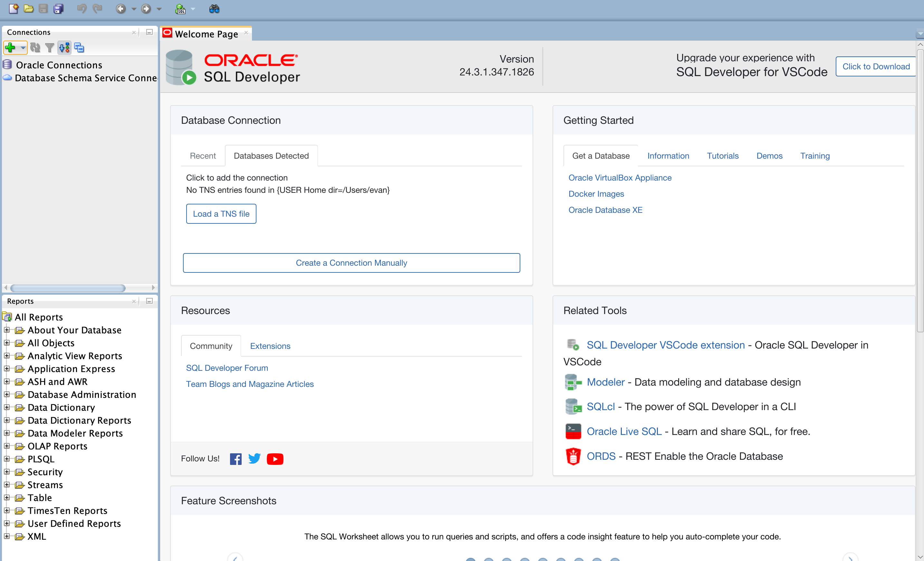Viewport: 924px width, 561px height.
Task: Minimize the Connections panel
Action: (x=149, y=32)
